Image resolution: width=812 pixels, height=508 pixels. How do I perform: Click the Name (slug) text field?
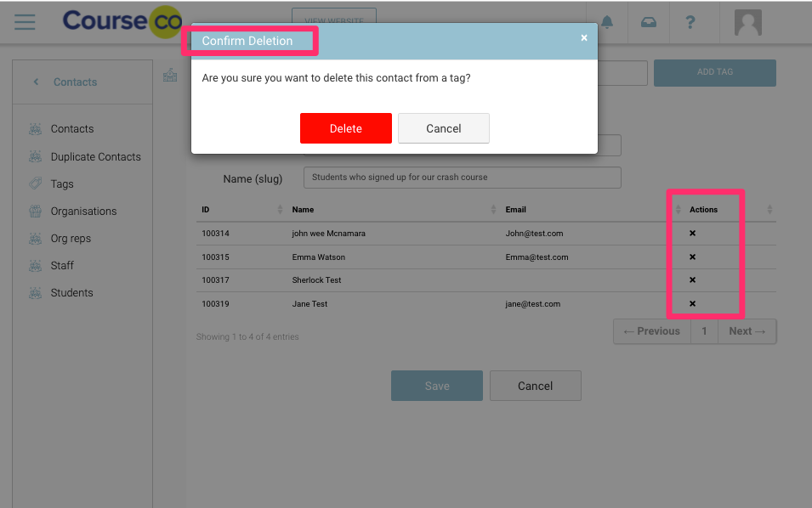point(462,178)
